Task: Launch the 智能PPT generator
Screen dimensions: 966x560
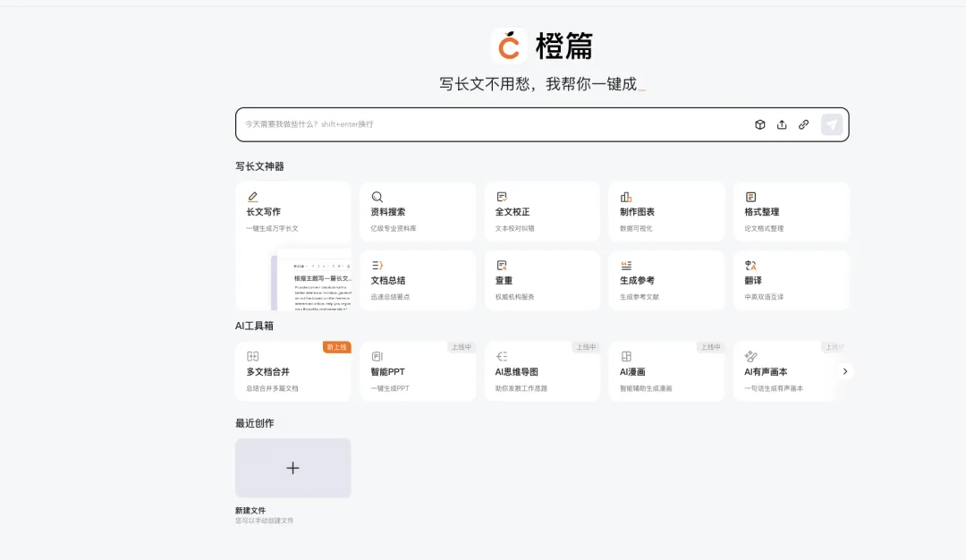Action: point(418,370)
